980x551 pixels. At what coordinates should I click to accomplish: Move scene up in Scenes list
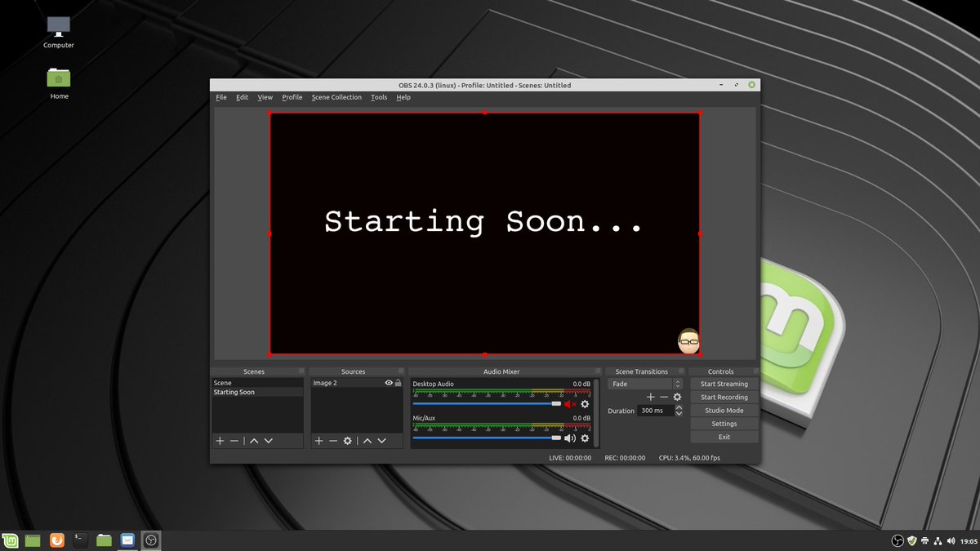pos(254,441)
